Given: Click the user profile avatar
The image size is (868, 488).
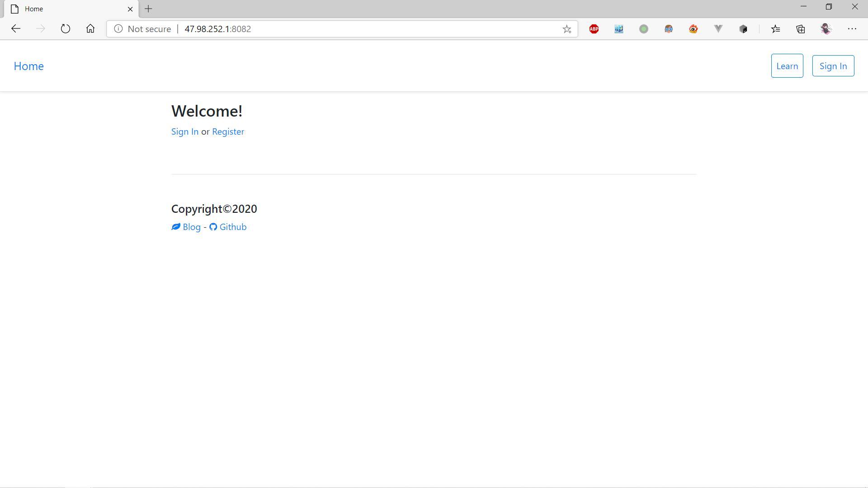Looking at the screenshot, I should click(826, 29).
